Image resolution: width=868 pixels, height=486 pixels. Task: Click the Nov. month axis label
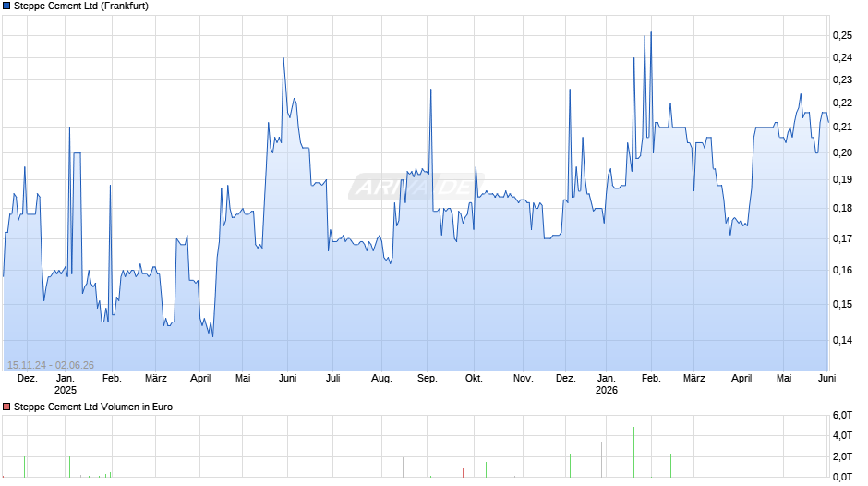524,379
